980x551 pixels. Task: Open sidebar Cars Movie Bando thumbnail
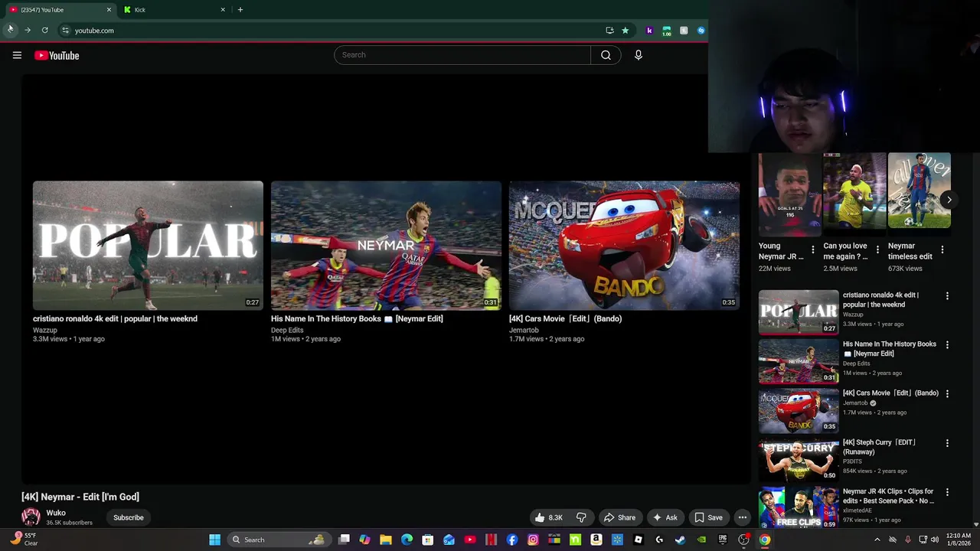pyautogui.click(x=799, y=411)
